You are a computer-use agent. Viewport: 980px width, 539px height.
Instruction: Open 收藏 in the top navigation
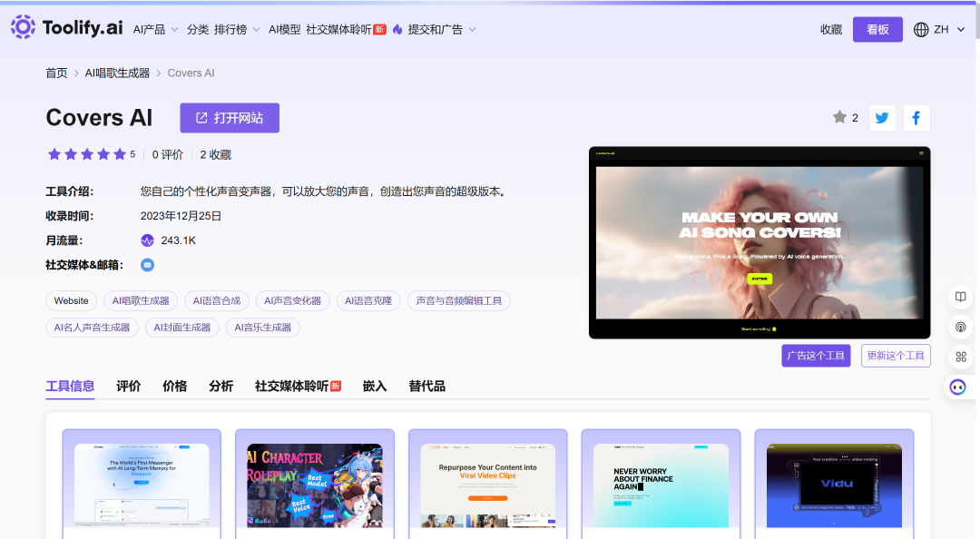click(831, 29)
